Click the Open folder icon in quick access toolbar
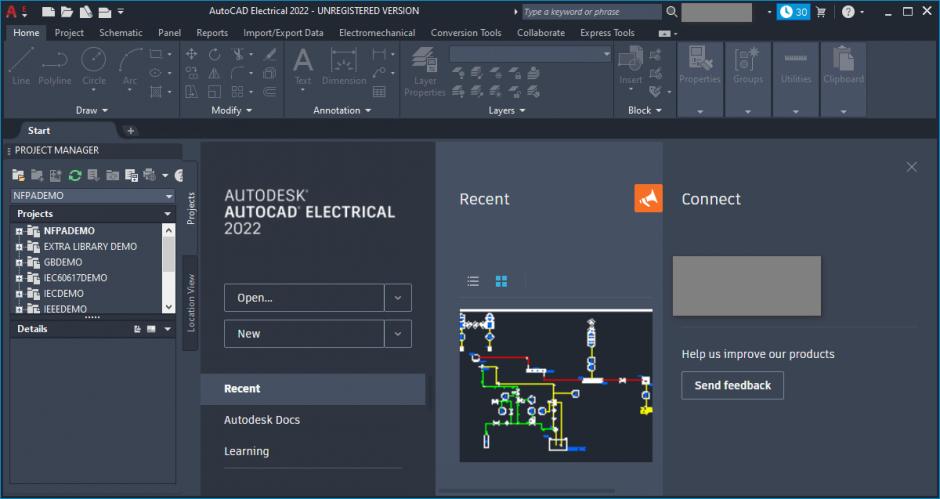The width and height of the screenshot is (940, 499). pos(67,11)
